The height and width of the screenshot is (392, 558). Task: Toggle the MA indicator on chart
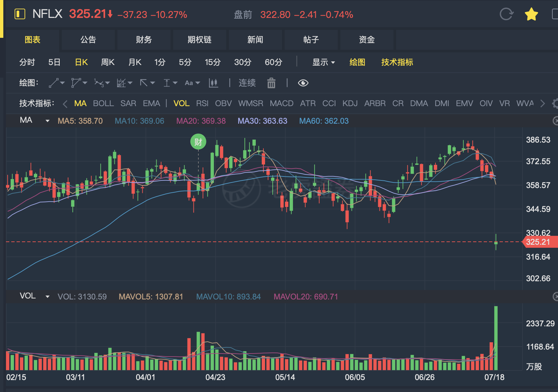coord(80,103)
